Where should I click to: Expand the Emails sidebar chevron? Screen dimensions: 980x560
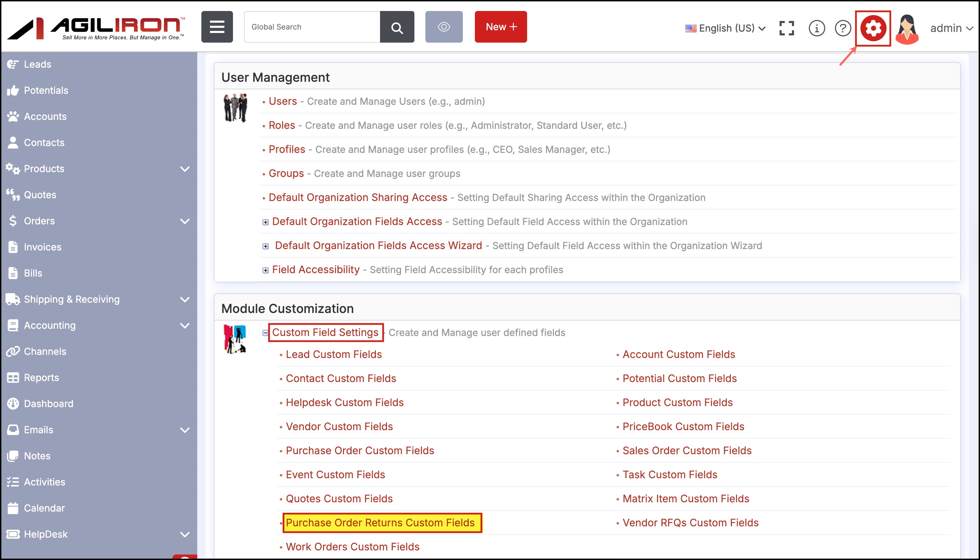pos(185,430)
